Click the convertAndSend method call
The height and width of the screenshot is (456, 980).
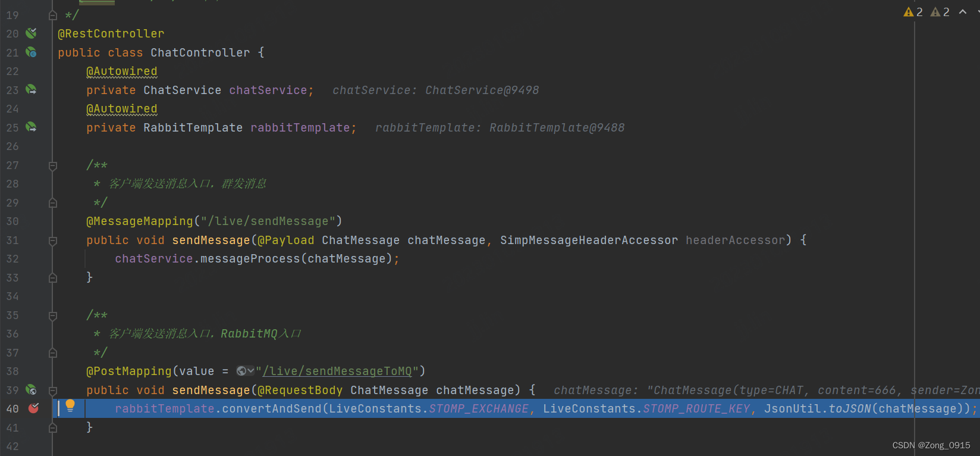point(272,409)
